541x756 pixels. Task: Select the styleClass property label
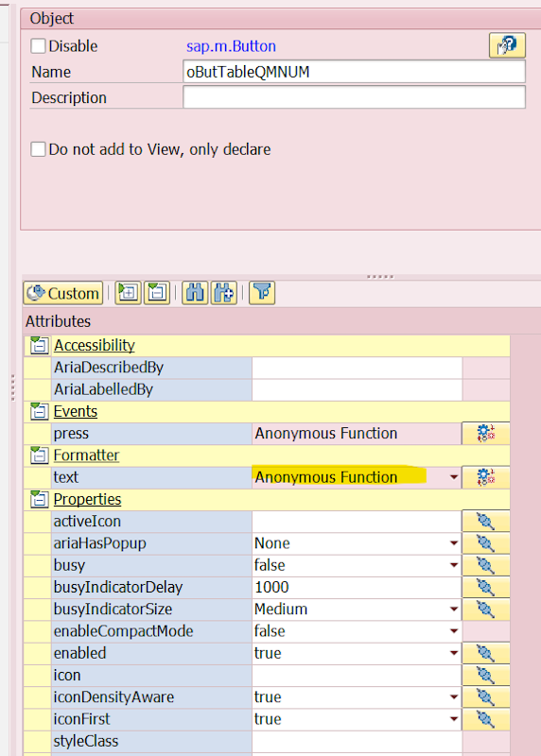pos(86,741)
